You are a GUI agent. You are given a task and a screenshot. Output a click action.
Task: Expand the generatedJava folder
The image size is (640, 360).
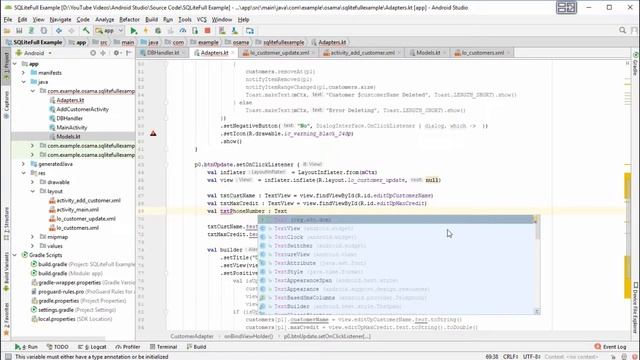23,164
